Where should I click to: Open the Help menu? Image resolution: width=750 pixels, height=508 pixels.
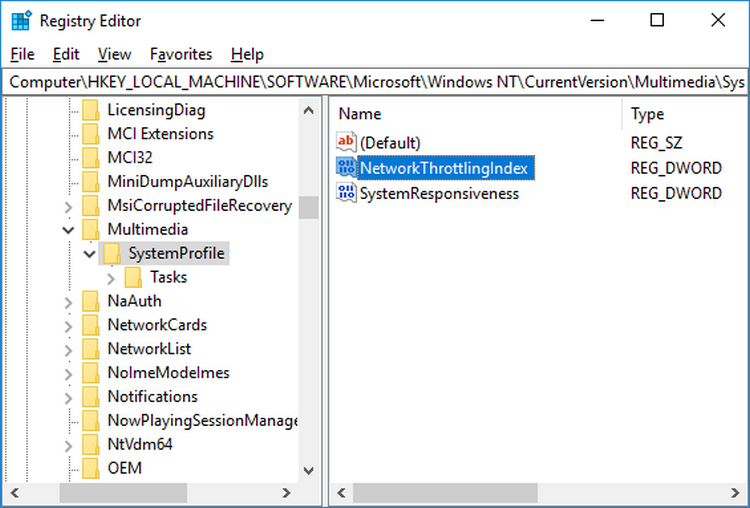click(x=247, y=54)
